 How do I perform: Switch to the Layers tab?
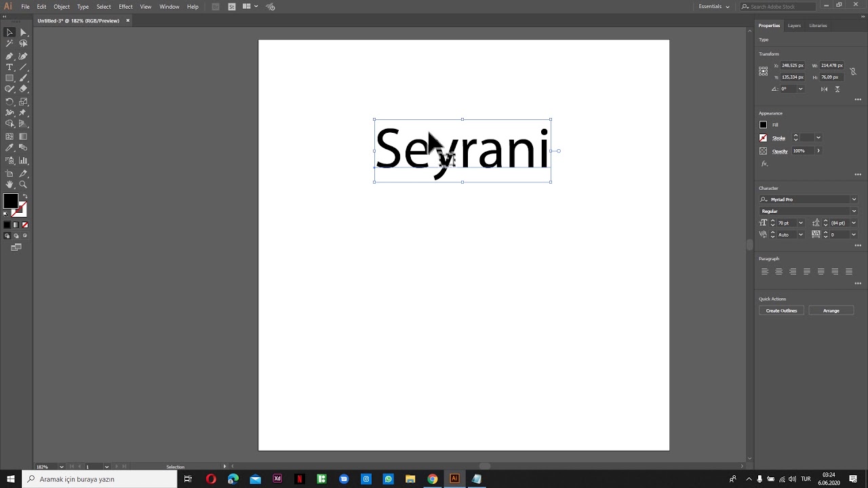click(x=794, y=26)
